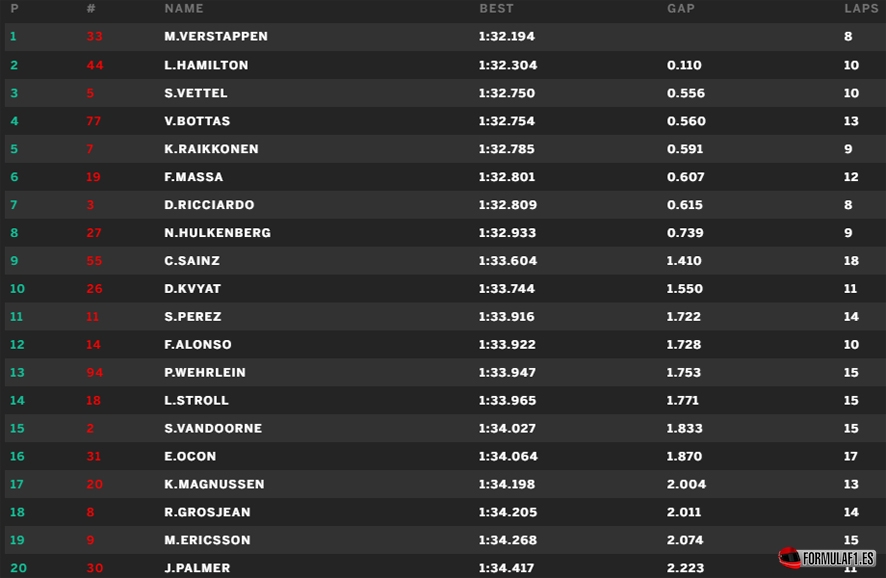Click car number 19 for F.MASSA
This screenshot has height=578, width=886.
(93, 177)
